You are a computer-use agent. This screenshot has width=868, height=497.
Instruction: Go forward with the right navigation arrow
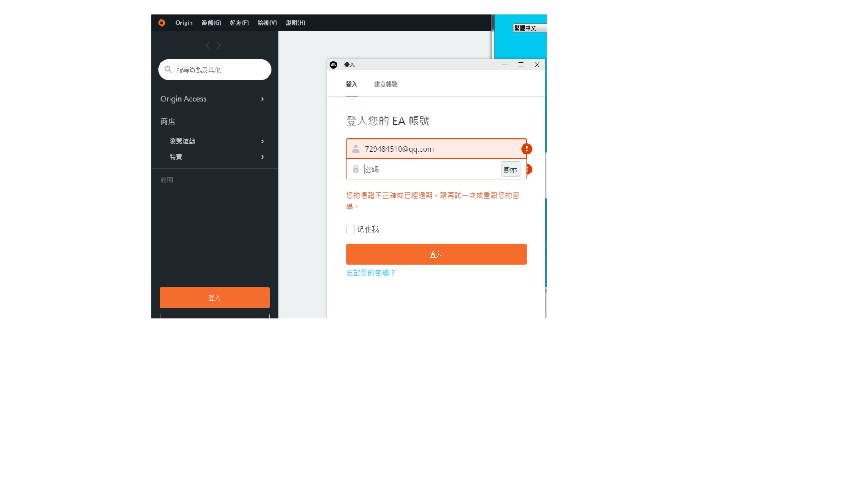[x=219, y=46]
